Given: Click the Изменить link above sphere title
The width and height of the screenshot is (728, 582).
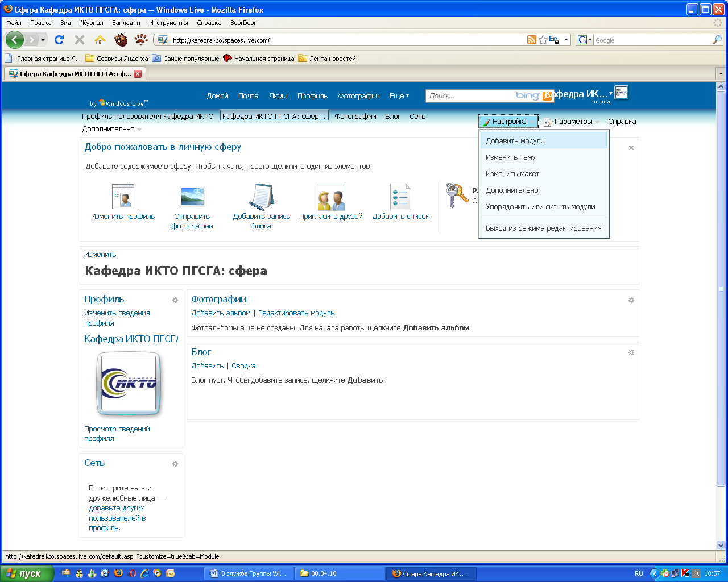Looking at the screenshot, I should coord(100,255).
